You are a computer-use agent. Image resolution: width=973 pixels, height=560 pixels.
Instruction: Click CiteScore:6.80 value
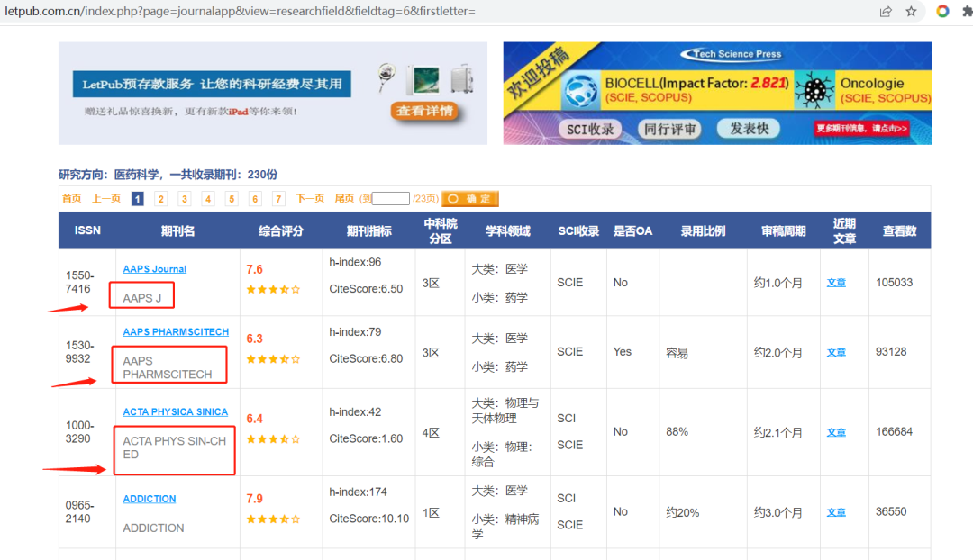[x=366, y=358]
